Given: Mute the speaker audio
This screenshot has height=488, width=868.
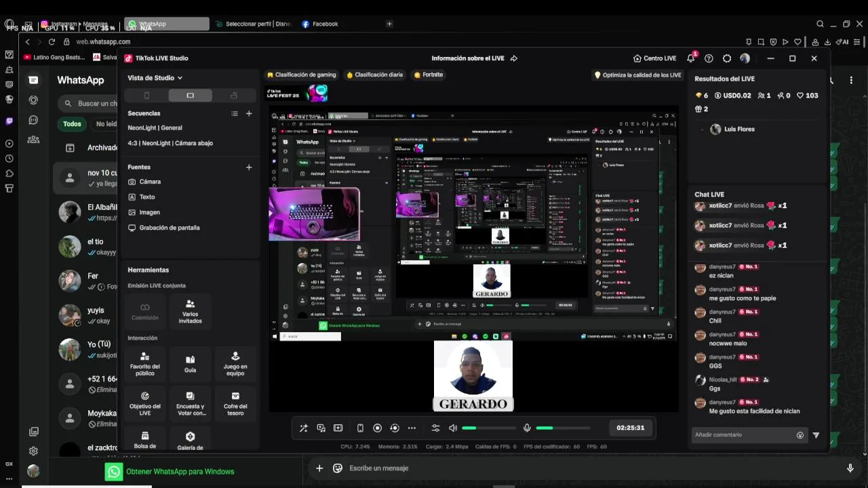Looking at the screenshot, I should point(453,428).
